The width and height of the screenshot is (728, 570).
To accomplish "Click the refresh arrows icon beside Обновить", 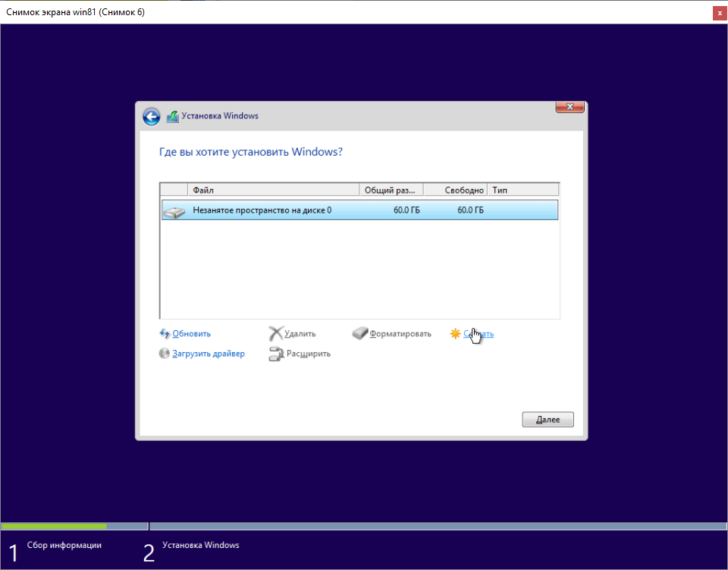I will tap(165, 333).
